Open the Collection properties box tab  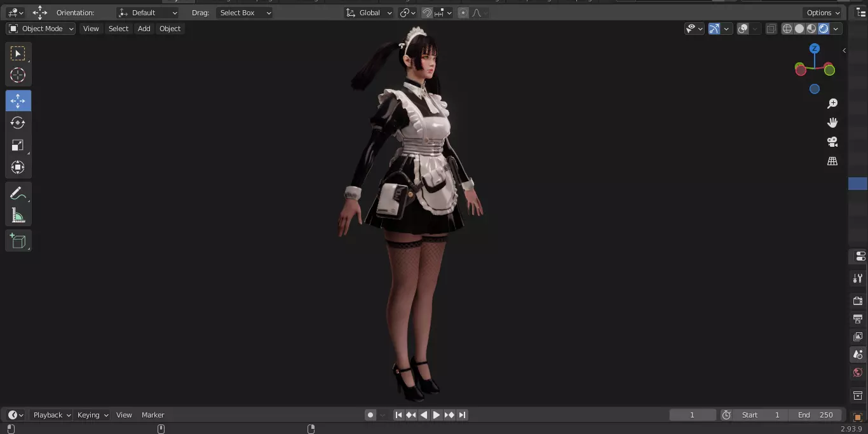click(858, 396)
